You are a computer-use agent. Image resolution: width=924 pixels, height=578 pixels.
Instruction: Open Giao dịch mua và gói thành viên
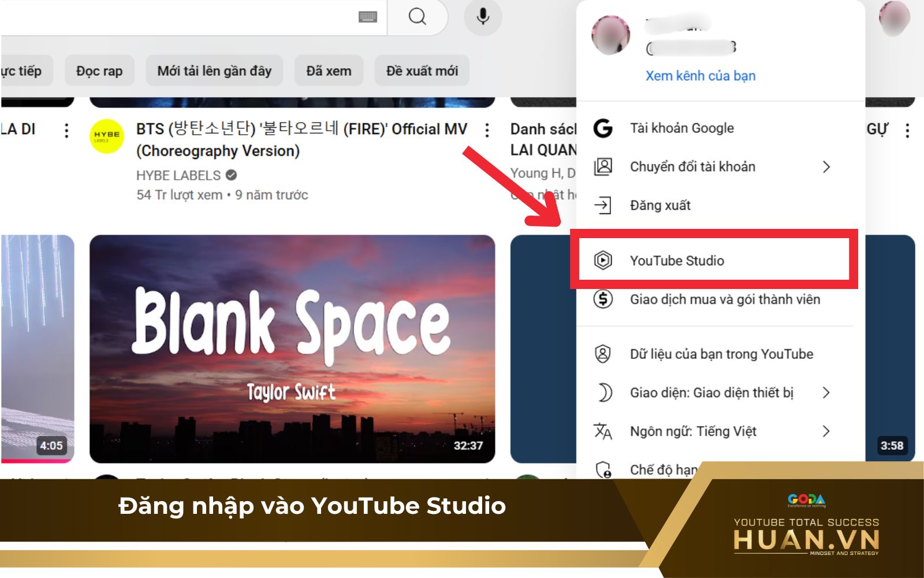720,299
